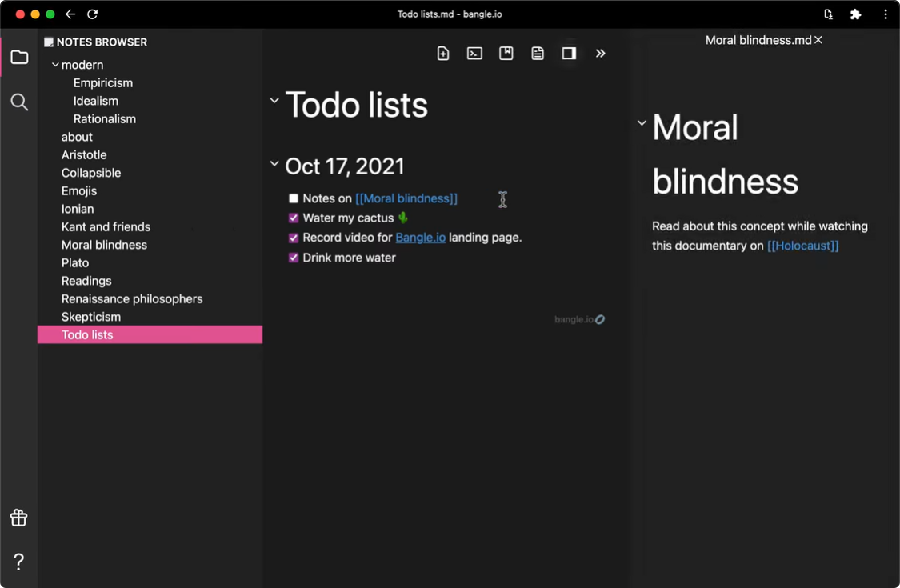The image size is (900, 588).
Task: Follow the Bangle.io hyperlink in todo list
Action: tap(420, 238)
